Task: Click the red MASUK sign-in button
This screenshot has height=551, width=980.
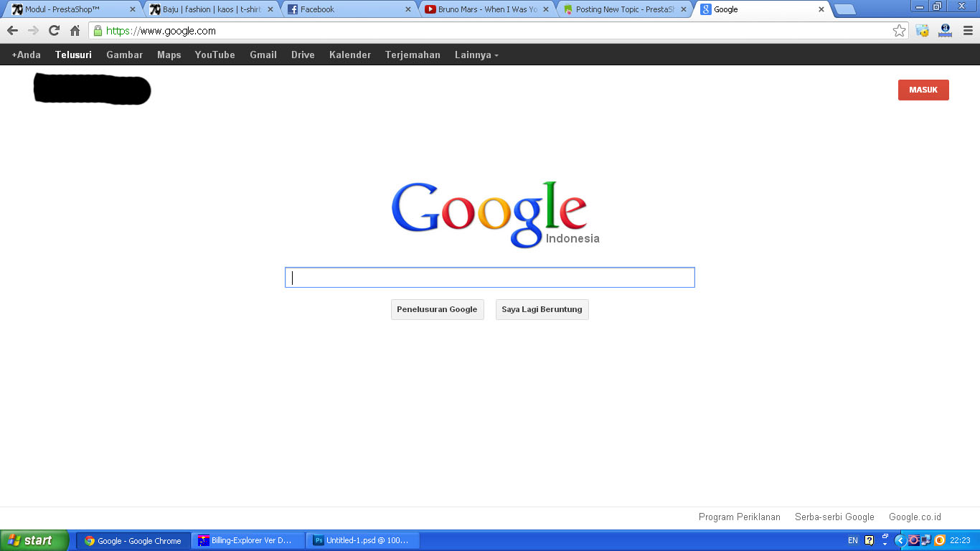Action: pyautogui.click(x=923, y=90)
